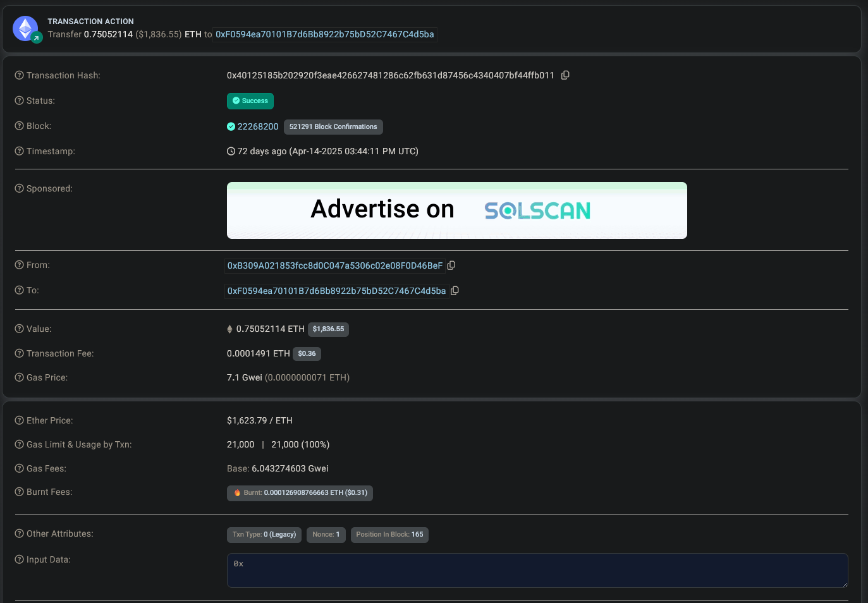Click inside the Input Data text box
The width and height of the screenshot is (868, 603).
(x=537, y=570)
